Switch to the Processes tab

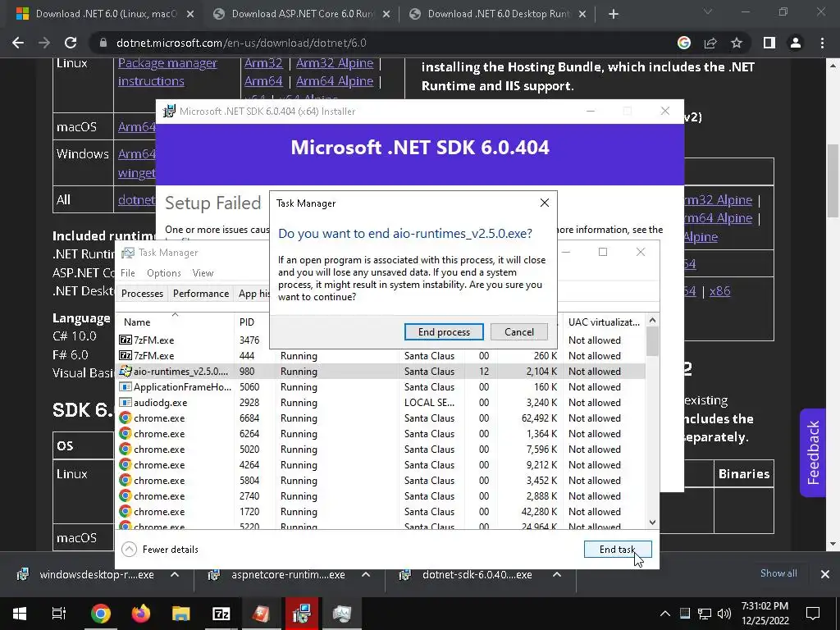(x=142, y=294)
